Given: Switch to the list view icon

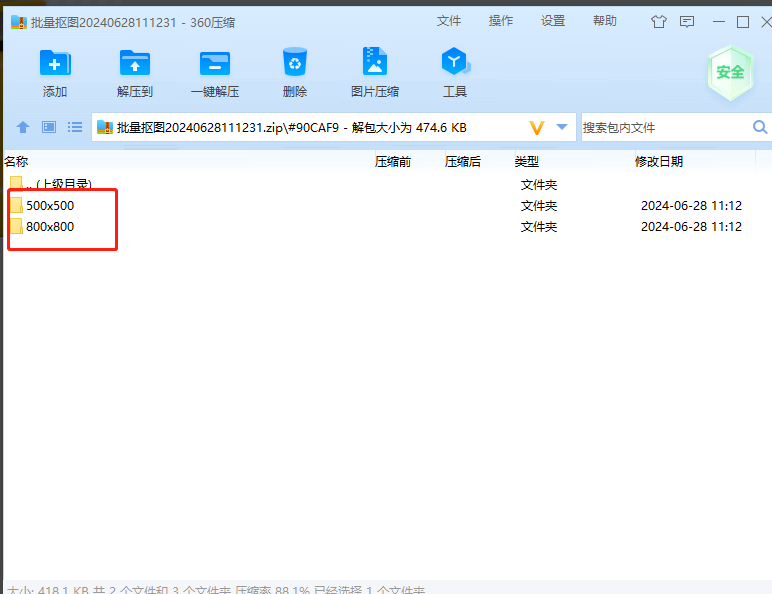Looking at the screenshot, I should pyautogui.click(x=75, y=128).
